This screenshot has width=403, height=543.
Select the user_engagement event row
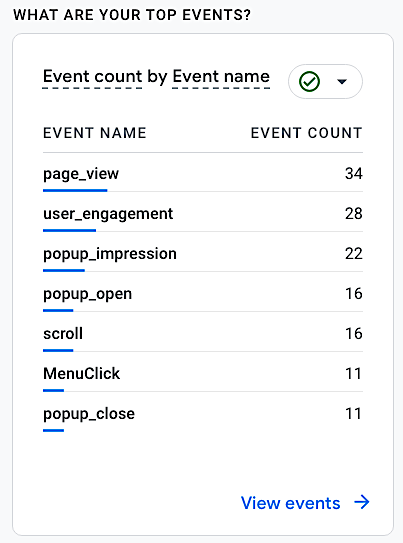pos(203,213)
